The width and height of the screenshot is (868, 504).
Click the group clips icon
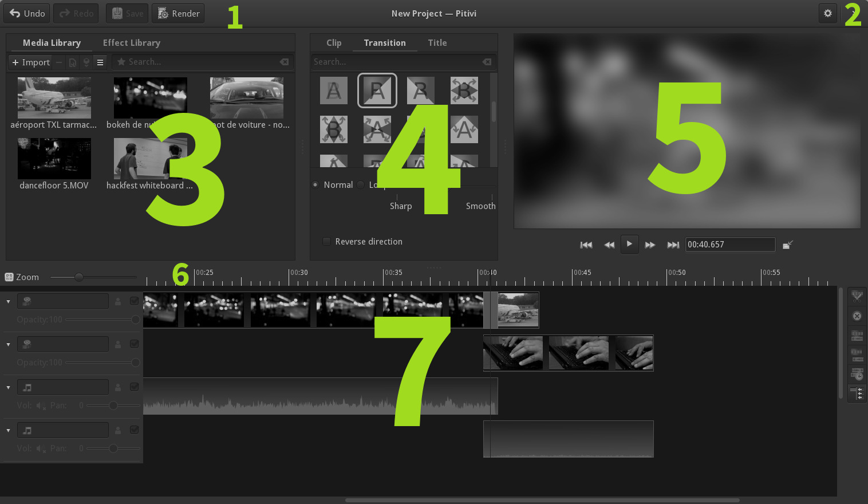click(857, 336)
